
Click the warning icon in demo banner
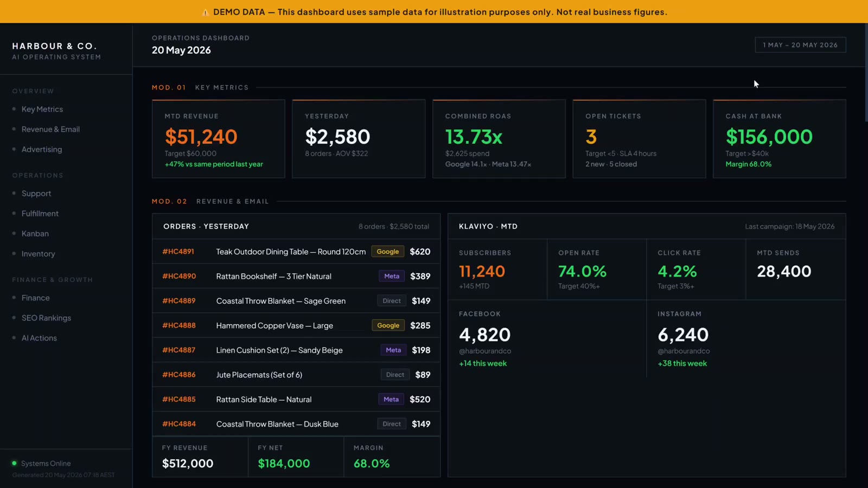click(205, 12)
